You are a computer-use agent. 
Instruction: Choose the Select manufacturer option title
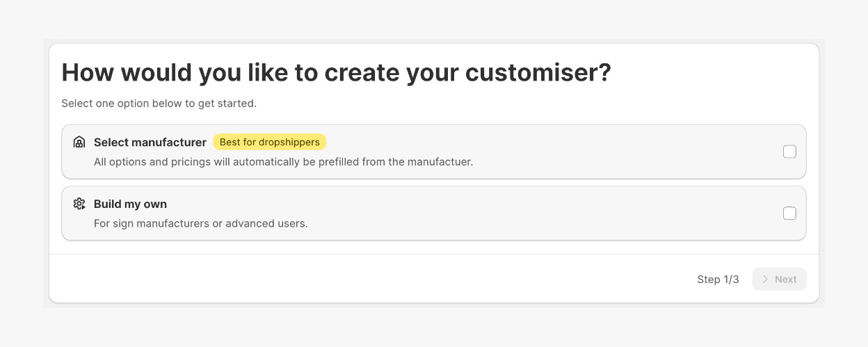[x=150, y=143]
